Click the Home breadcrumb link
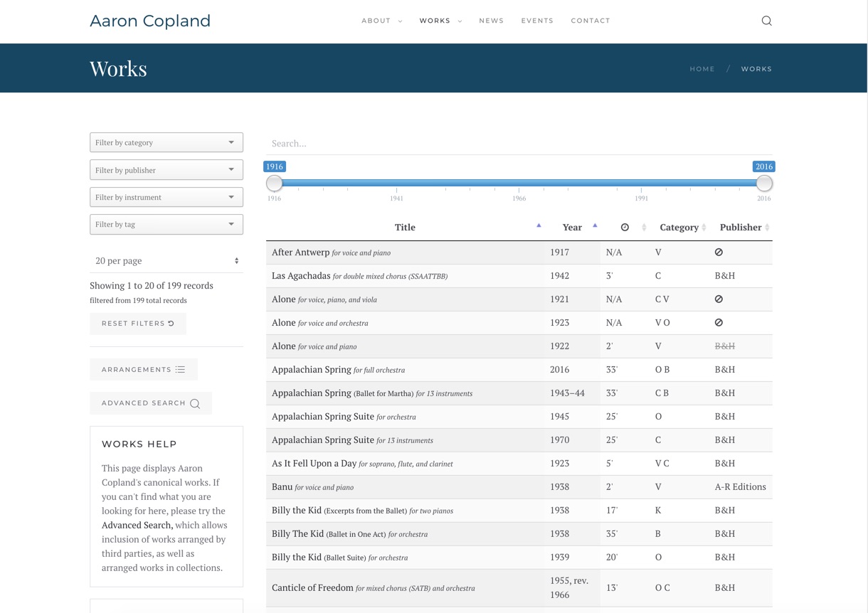Screen dimensions: 868x613 pyautogui.click(x=702, y=69)
